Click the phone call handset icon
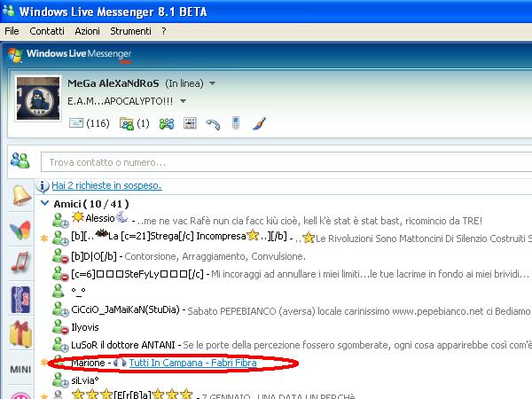The height and width of the screenshot is (399, 532). [x=213, y=124]
